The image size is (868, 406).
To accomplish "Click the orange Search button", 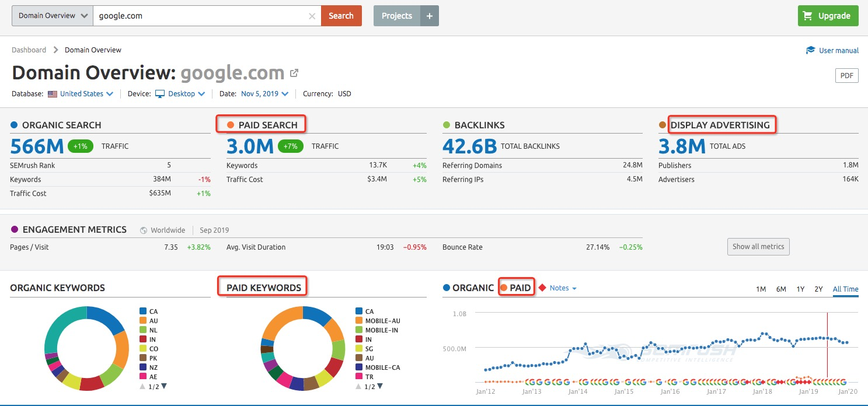I will tap(341, 16).
